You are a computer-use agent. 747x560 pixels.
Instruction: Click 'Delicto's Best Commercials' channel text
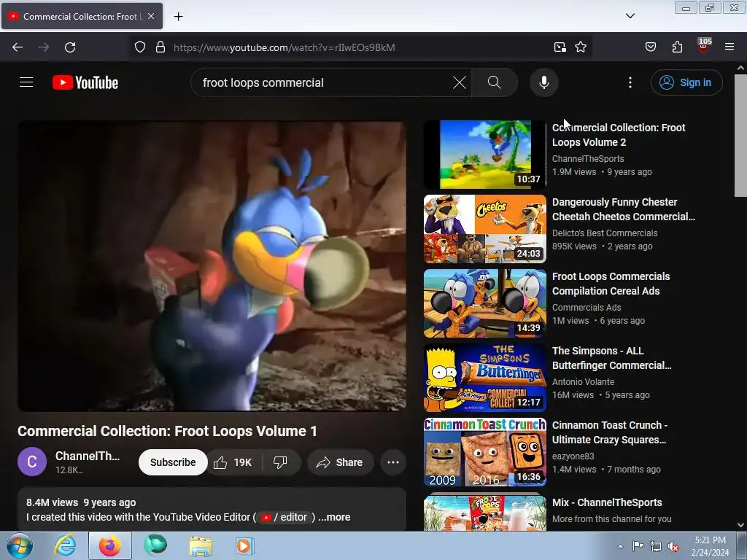point(605,233)
